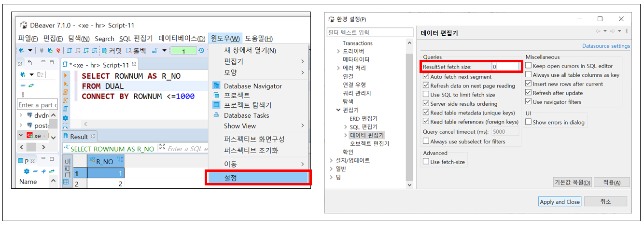Click the disconnect red plug toolbar icon
The height and width of the screenshot is (225, 644).
[x=57, y=50]
